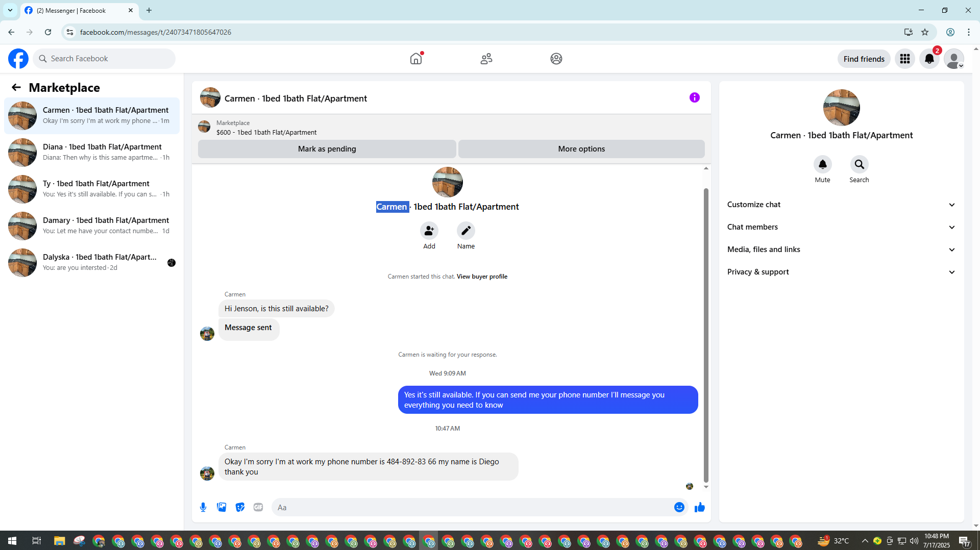Click the Carmen chat header title
The width and height of the screenshot is (980, 550).
(x=296, y=98)
